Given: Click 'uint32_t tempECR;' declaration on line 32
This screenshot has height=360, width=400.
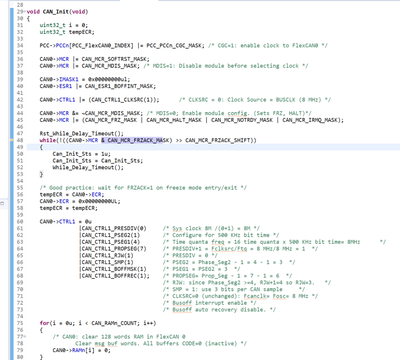Looking at the screenshot, I should (67, 32).
